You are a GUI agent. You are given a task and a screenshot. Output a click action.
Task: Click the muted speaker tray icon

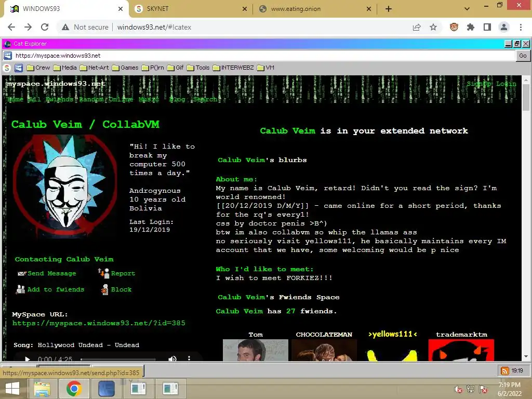click(x=458, y=389)
